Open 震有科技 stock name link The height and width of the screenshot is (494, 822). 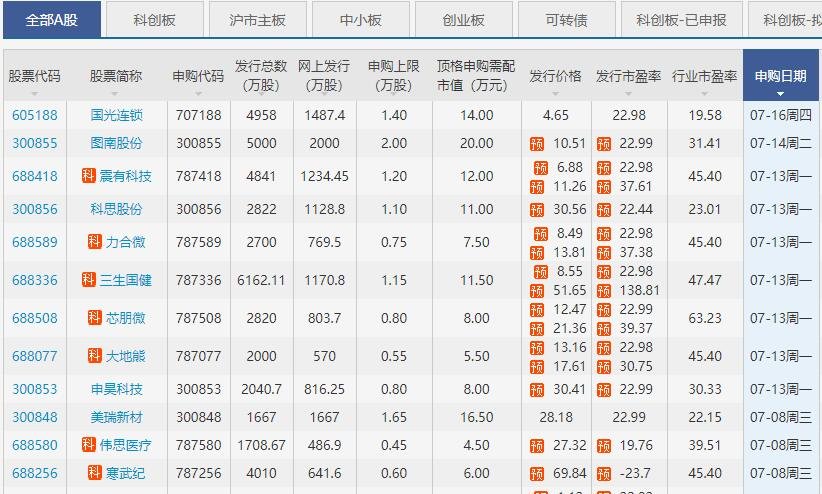tap(126, 176)
